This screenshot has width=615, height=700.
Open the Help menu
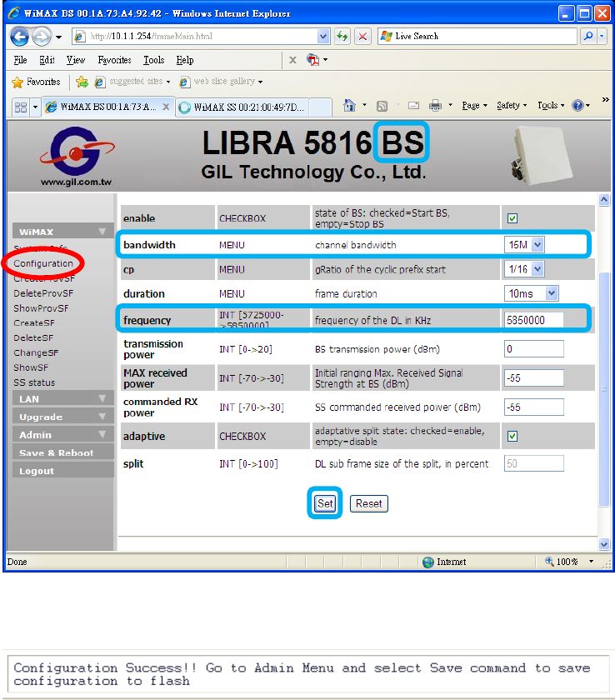click(184, 60)
